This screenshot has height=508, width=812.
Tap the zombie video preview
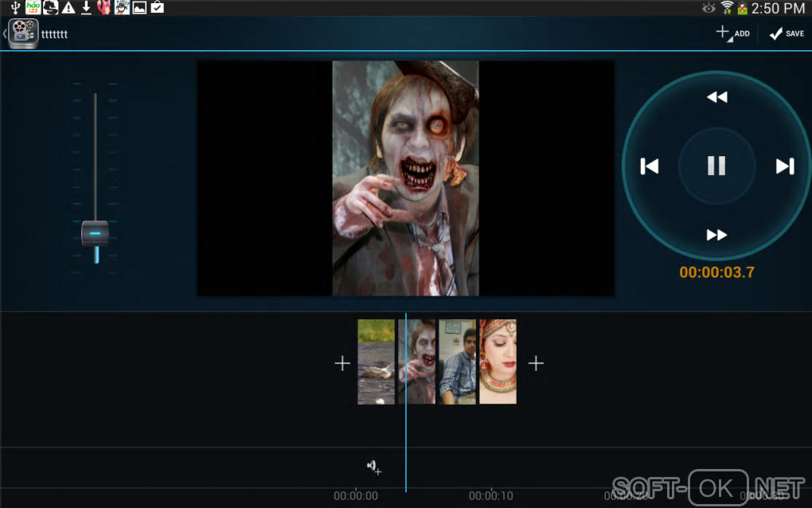click(x=405, y=178)
